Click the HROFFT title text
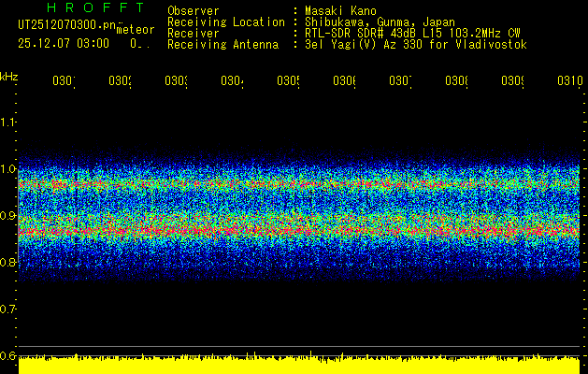This screenshot has width=588, height=374. pyautogui.click(x=95, y=7)
